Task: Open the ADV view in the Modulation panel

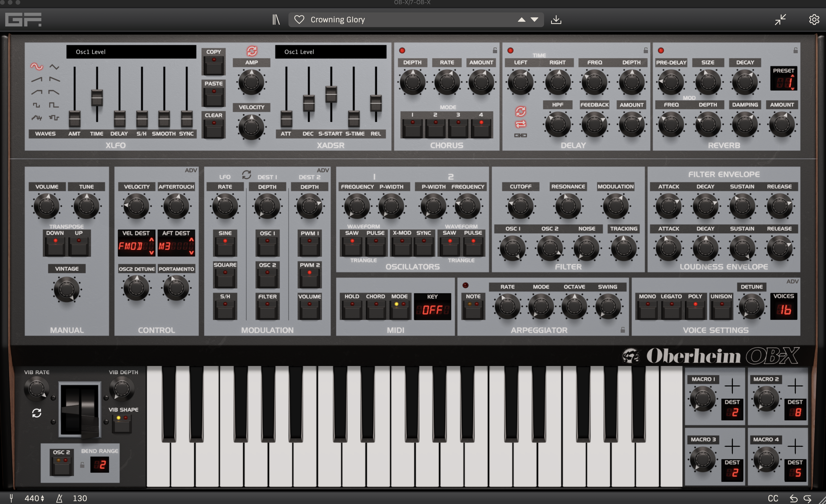Action: [323, 170]
